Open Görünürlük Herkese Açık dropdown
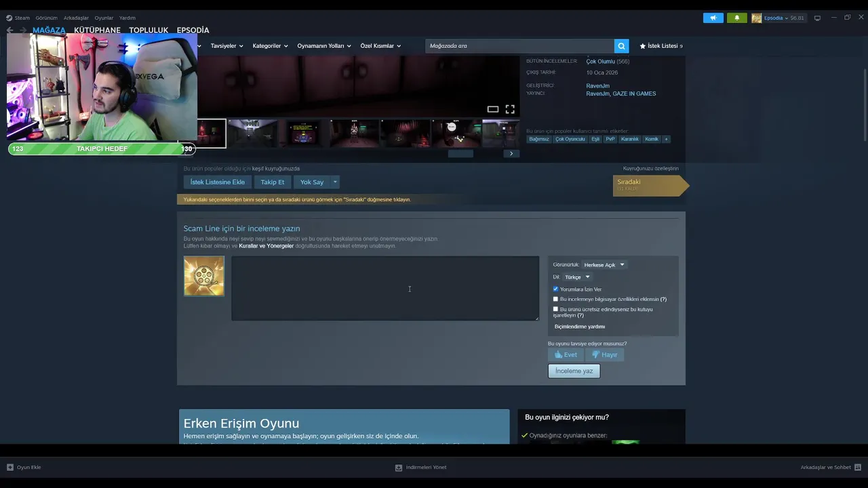The image size is (868, 488). click(604, 265)
